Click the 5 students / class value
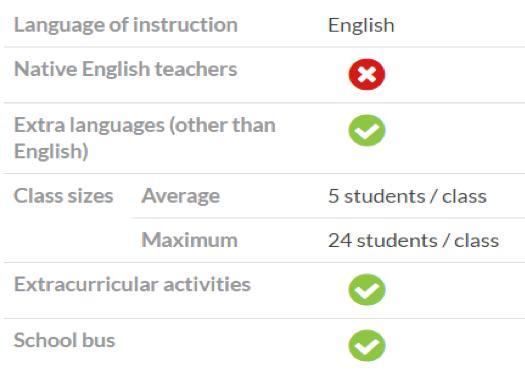525x379 pixels. click(407, 196)
